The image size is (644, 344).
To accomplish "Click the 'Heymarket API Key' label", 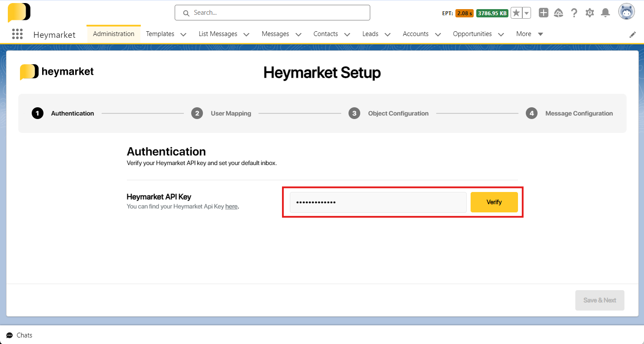I will [x=159, y=197].
